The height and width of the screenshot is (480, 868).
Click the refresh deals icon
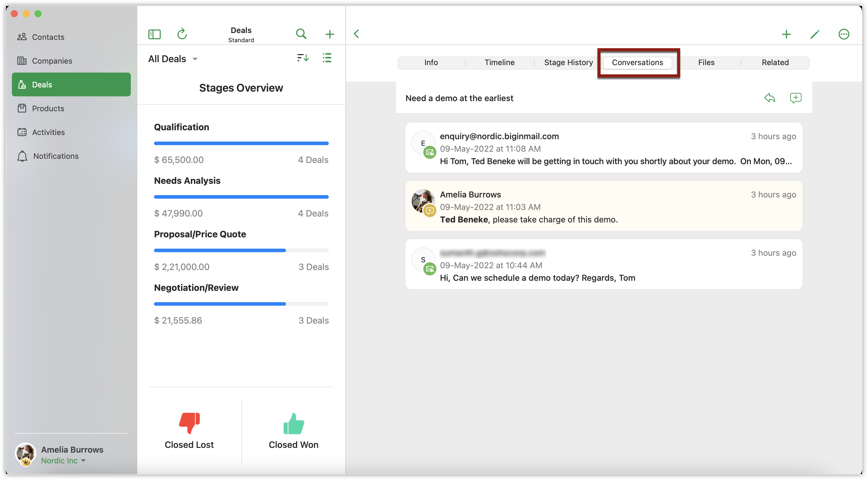click(182, 34)
